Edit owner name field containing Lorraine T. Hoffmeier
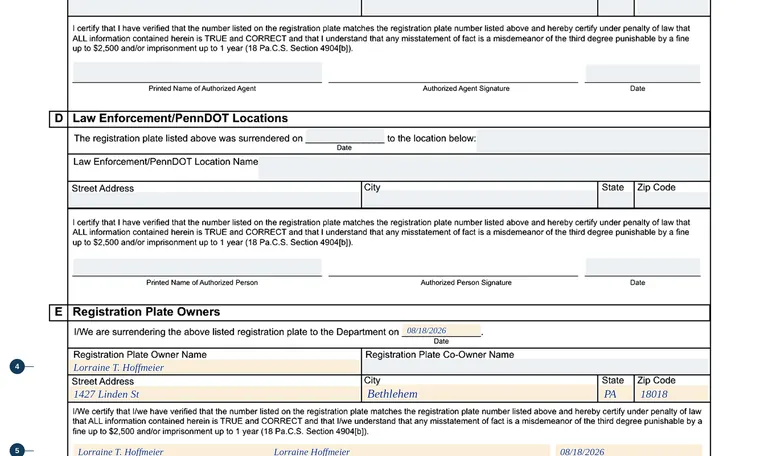 click(215, 367)
